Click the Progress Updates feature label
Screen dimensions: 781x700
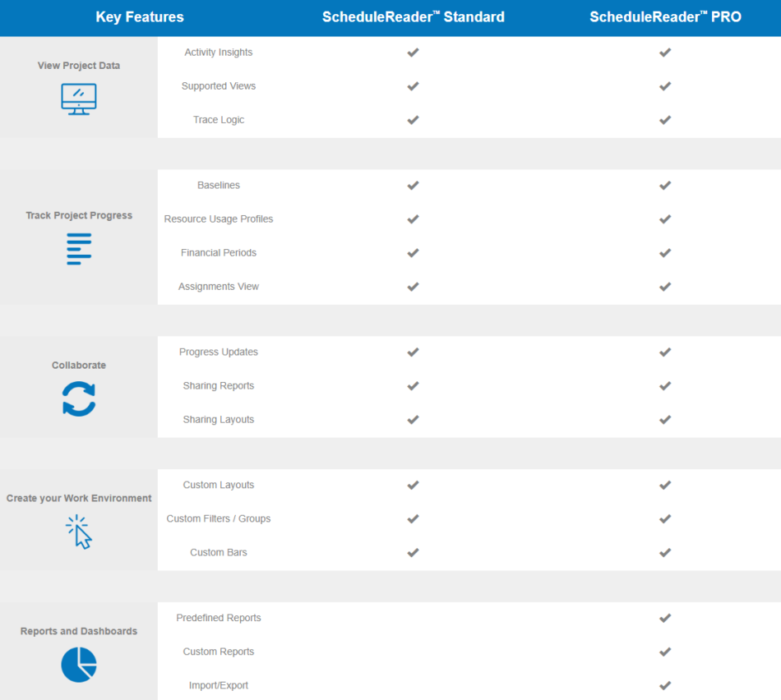219,352
